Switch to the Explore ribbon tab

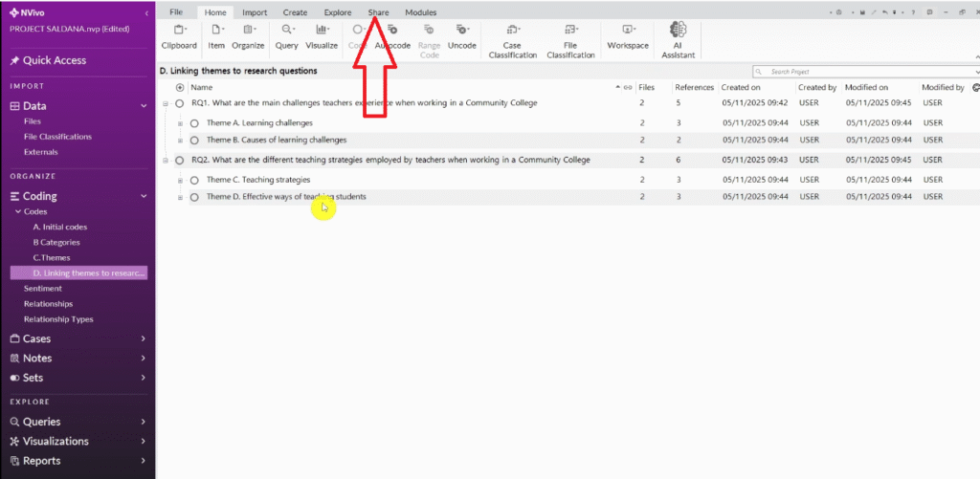coord(338,12)
